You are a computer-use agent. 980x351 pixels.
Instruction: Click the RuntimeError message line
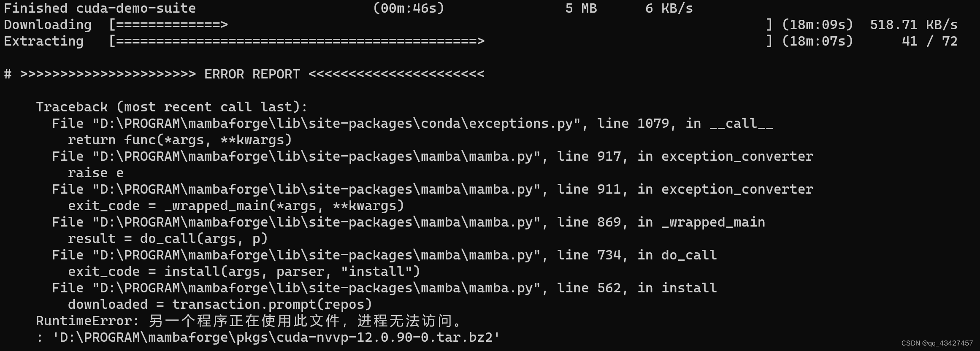click(x=249, y=321)
